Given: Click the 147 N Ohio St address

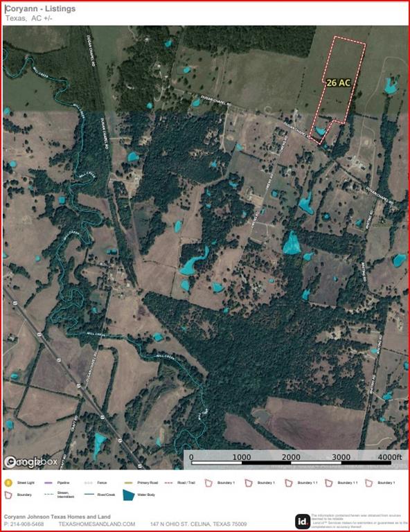Looking at the screenshot, I should (x=198, y=524).
